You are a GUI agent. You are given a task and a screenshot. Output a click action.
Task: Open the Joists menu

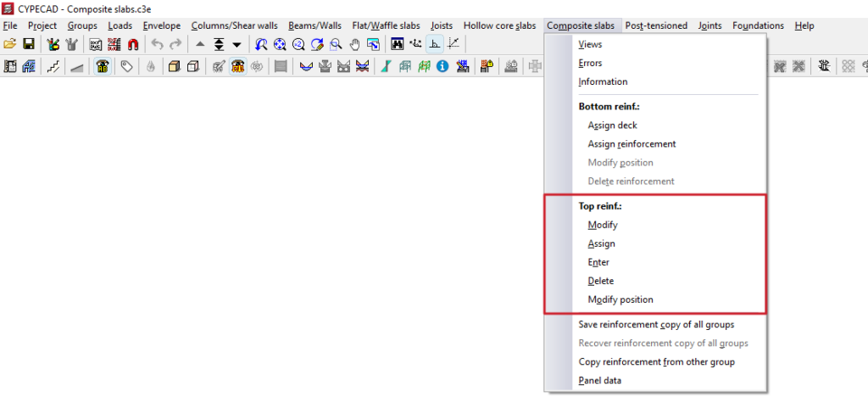click(x=442, y=25)
